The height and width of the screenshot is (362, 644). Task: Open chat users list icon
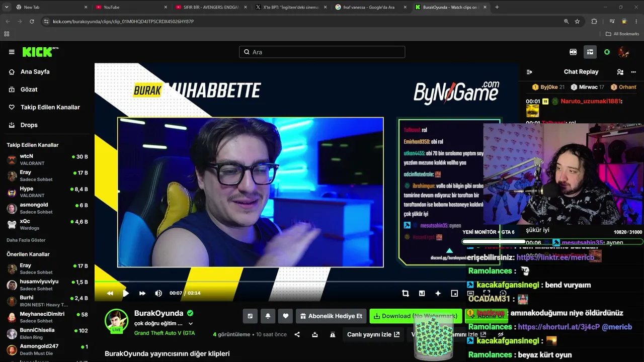pos(620,72)
